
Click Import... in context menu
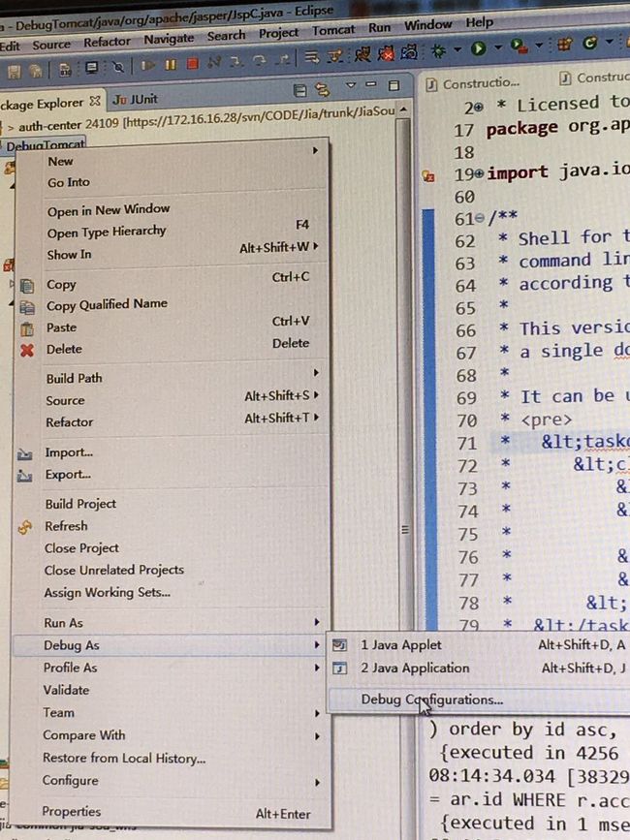[x=172, y=452]
